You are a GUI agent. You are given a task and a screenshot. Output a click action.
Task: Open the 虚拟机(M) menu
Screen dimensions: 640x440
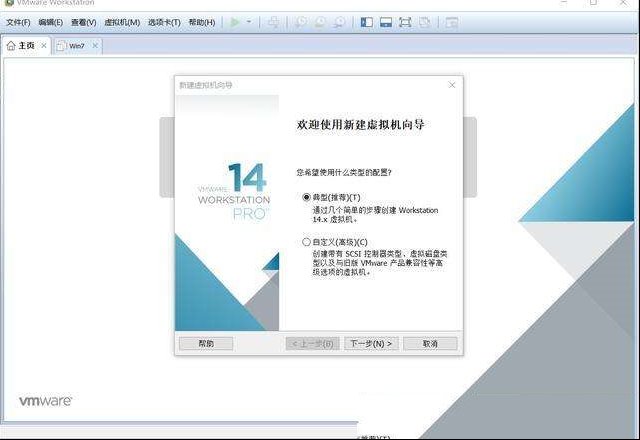tap(122, 22)
